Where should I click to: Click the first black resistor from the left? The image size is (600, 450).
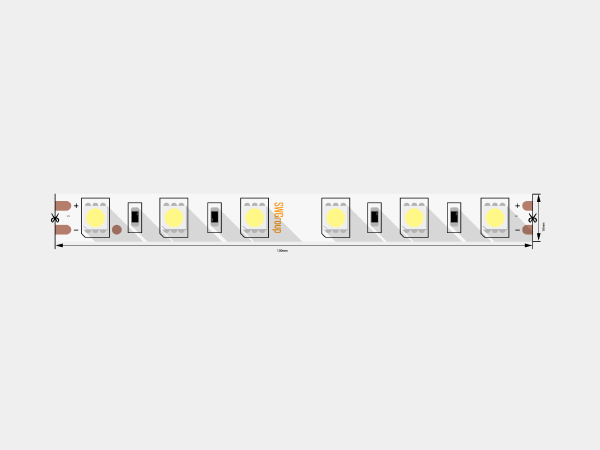click(x=135, y=217)
